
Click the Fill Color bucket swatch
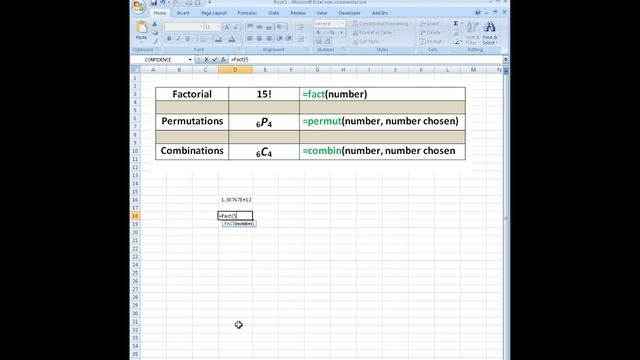click(218, 39)
